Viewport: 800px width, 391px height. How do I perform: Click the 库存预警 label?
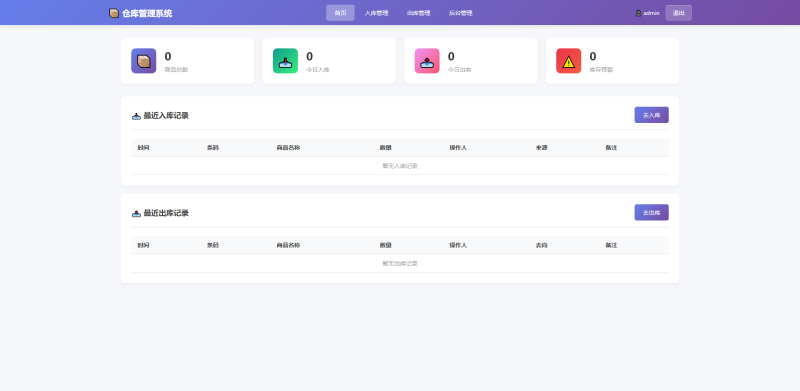(602, 69)
